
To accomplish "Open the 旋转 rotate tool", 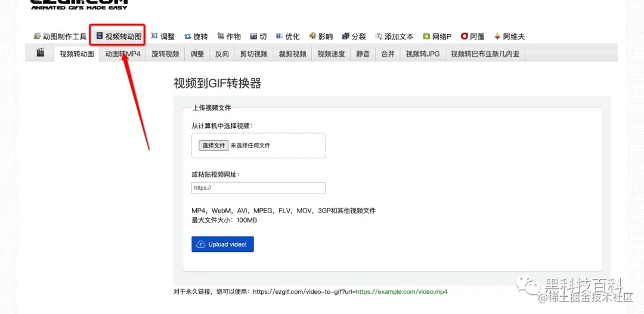I will pyautogui.click(x=196, y=36).
